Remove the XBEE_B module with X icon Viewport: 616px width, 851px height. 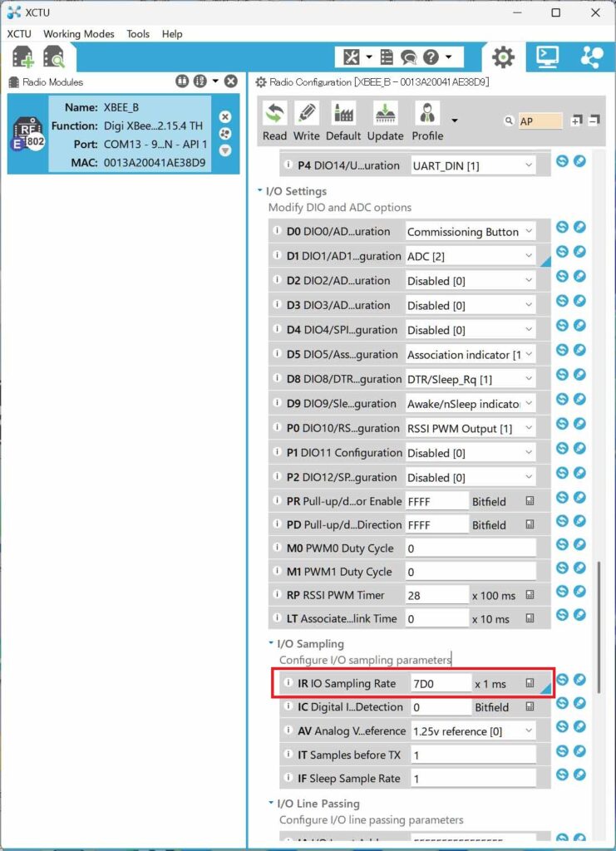pos(225,116)
